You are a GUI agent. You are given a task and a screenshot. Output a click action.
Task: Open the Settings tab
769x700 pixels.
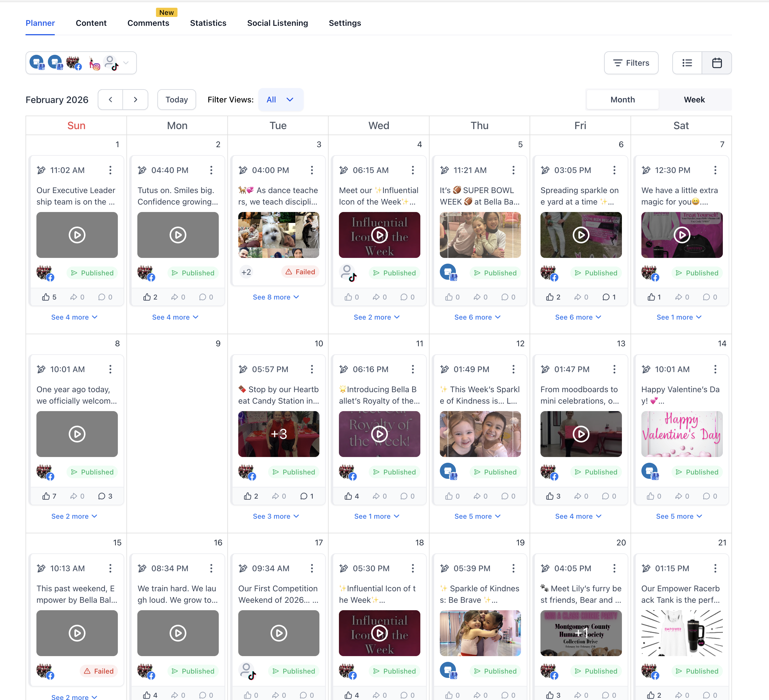pyautogui.click(x=345, y=23)
